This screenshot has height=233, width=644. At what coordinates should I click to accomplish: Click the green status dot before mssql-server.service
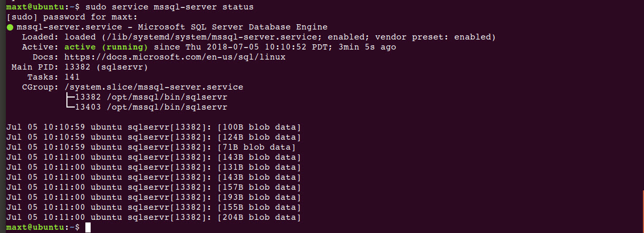(x=10, y=27)
